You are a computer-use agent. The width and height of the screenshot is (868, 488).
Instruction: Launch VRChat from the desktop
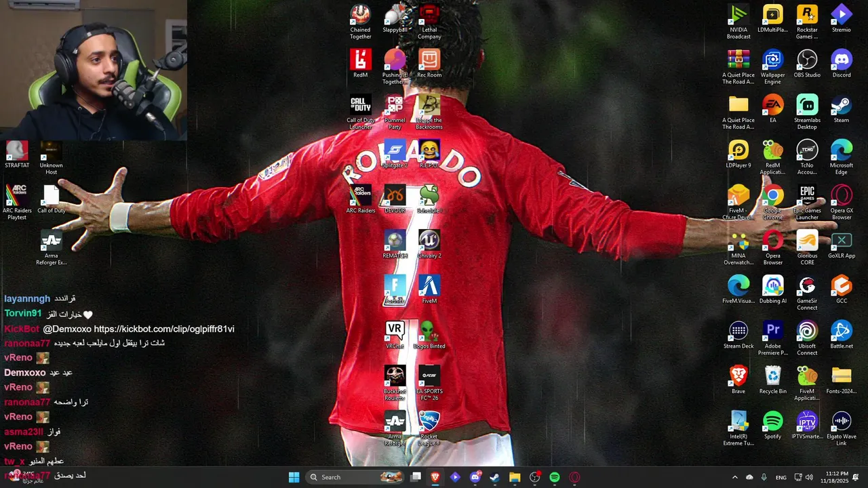tap(395, 335)
